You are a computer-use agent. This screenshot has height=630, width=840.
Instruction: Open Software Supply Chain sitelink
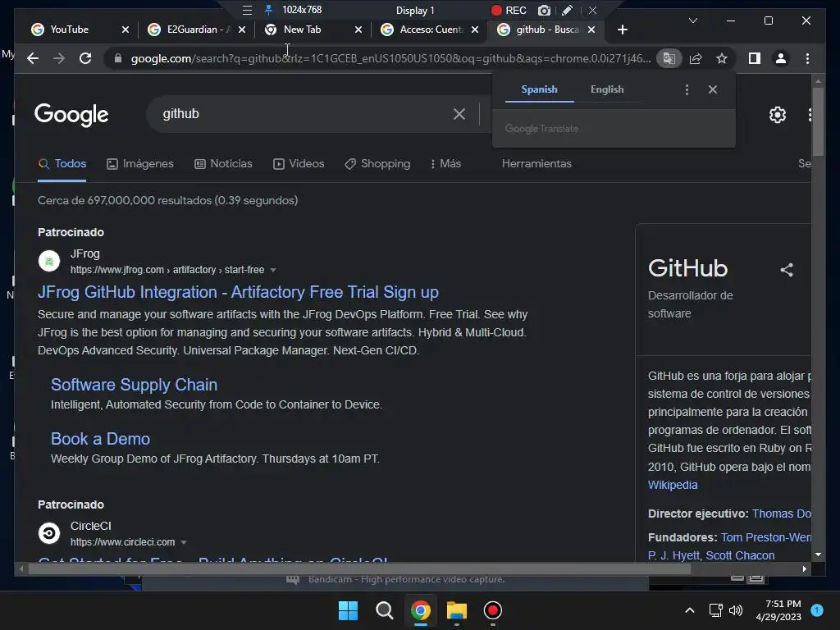coord(134,385)
